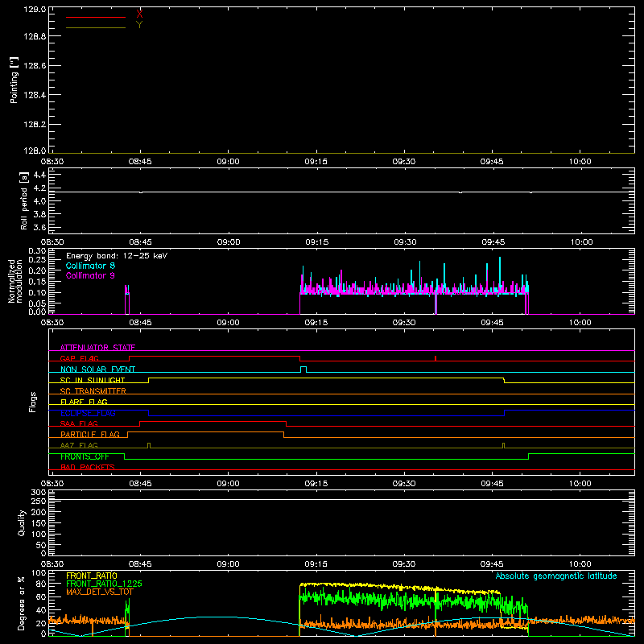Click the green FRONTS_OFF label
The height and width of the screenshot is (644, 644).
tap(85, 456)
